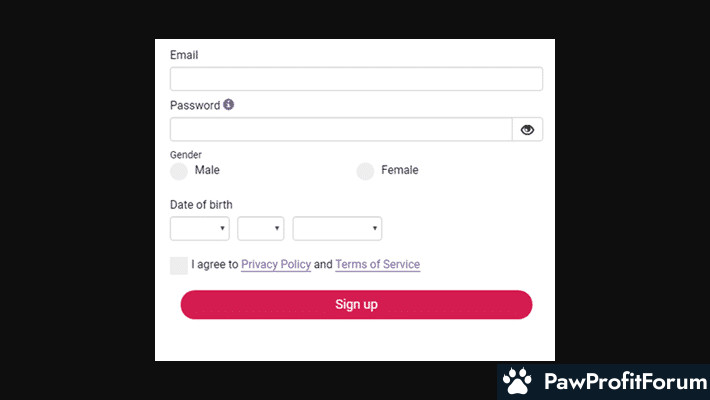710x400 pixels.
Task: Expand the widest date of birth dropdown
Action: pos(337,229)
